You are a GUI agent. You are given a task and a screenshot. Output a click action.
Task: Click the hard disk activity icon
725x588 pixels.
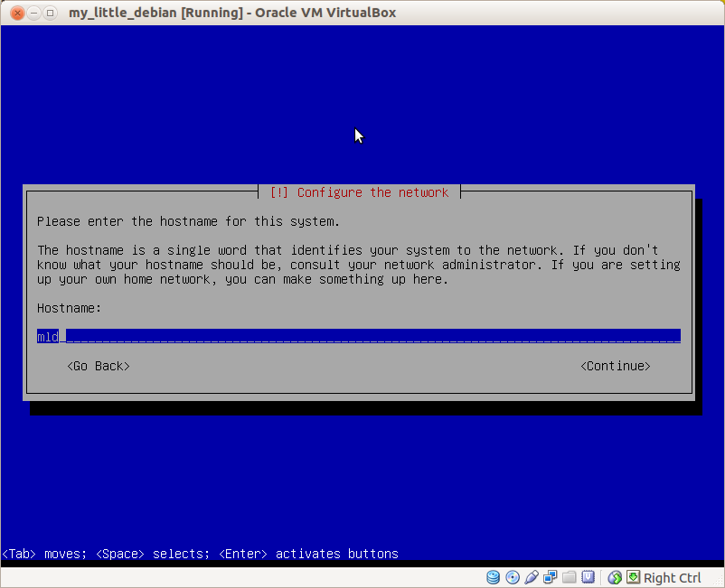(494, 577)
